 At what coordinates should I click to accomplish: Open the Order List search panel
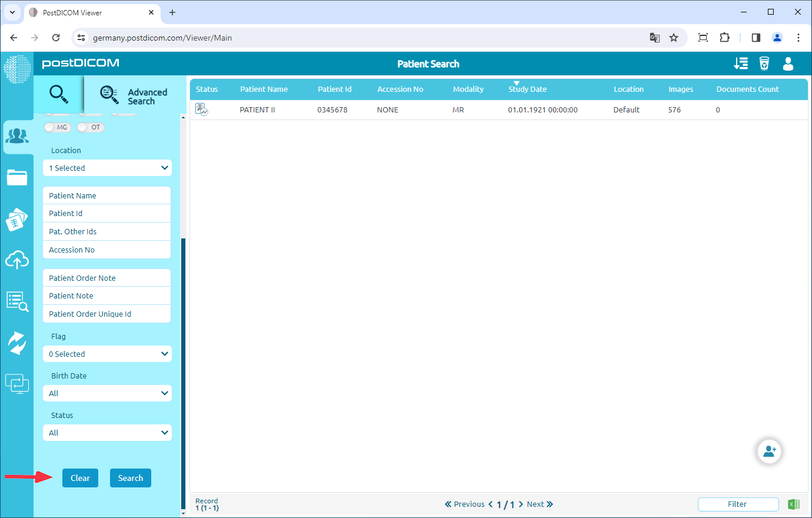coord(18,301)
